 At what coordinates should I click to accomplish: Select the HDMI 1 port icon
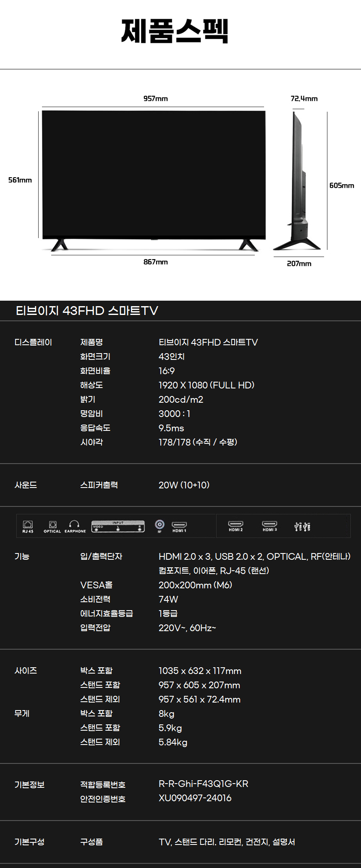179,525
